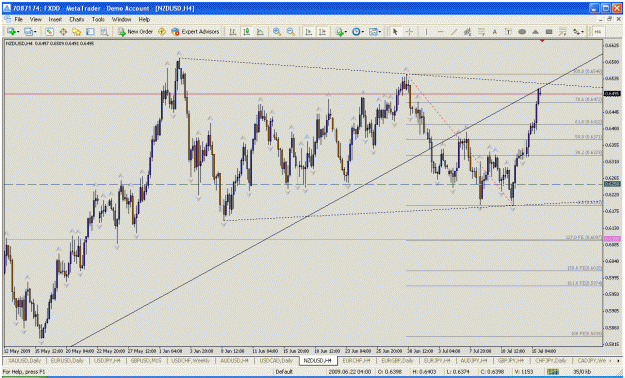This screenshot has height=378, width=625.
Task: Toggle the Terminal panel icon
Action: click(90, 32)
